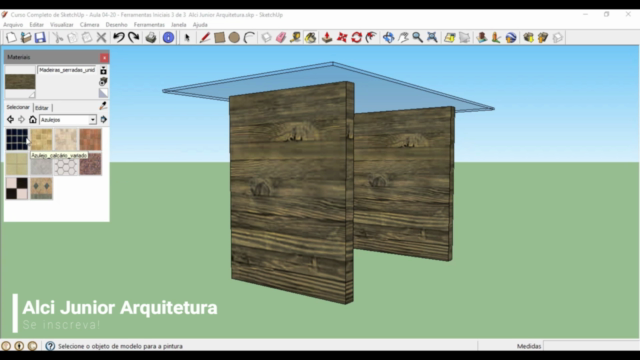Pick a material with the eyedropper sample tool

coord(103,106)
